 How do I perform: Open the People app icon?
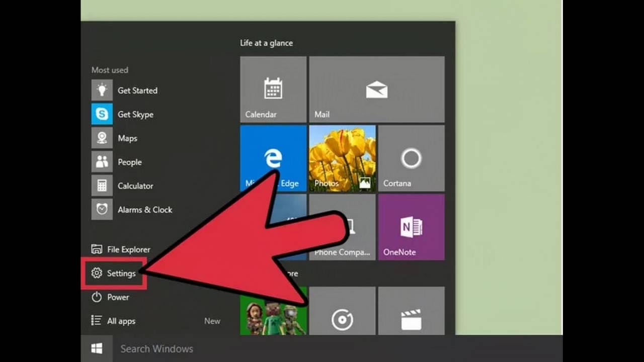102,162
